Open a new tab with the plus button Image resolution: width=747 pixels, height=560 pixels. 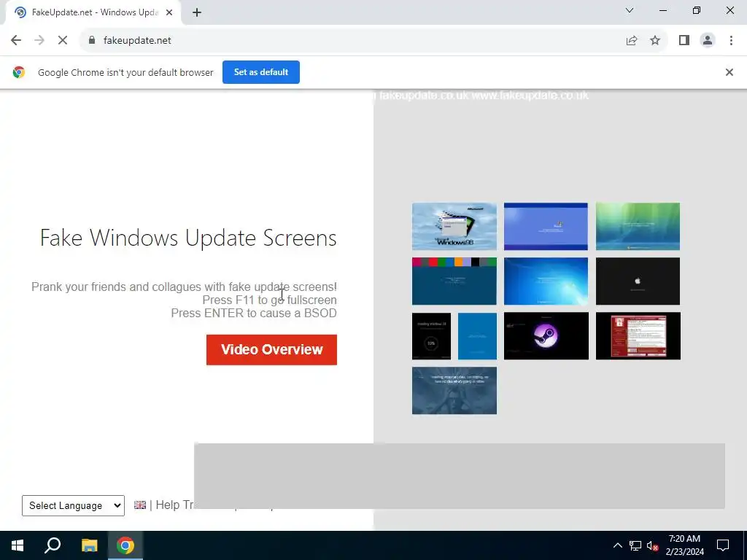197,13
